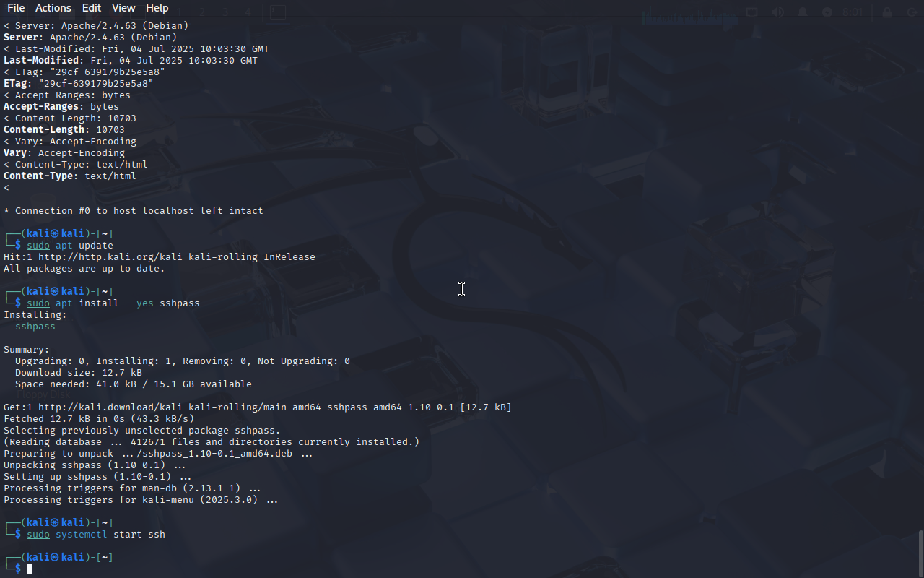Click the lock screen padlock icon

click(x=887, y=12)
